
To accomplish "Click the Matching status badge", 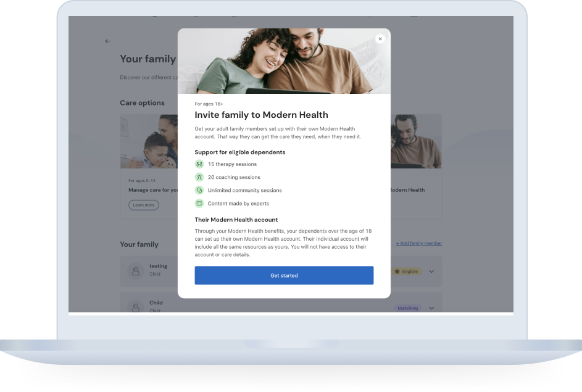I will (x=407, y=308).
